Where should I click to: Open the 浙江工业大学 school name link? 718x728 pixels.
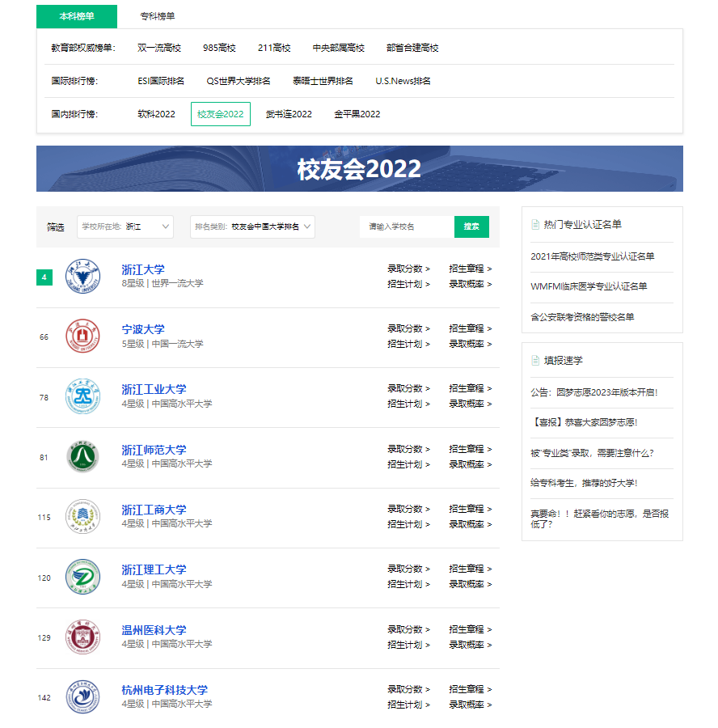pos(154,389)
